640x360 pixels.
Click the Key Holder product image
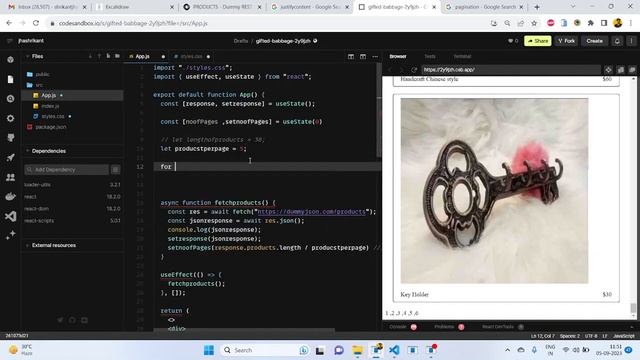click(494, 191)
